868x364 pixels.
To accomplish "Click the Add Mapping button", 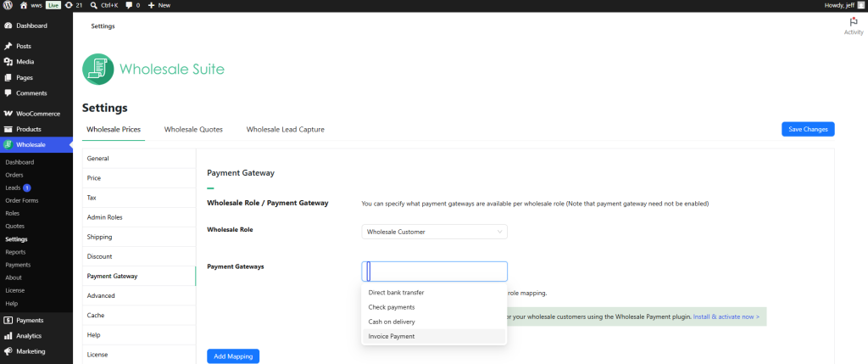I will (x=233, y=356).
